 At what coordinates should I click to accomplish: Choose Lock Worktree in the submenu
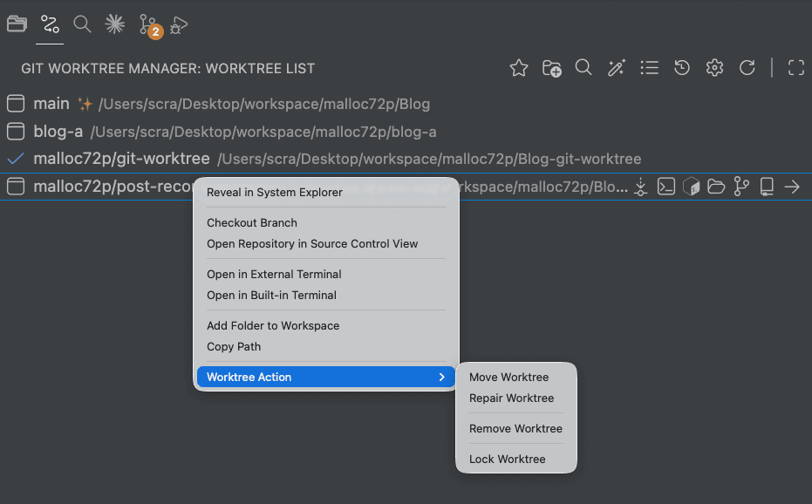point(507,460)
